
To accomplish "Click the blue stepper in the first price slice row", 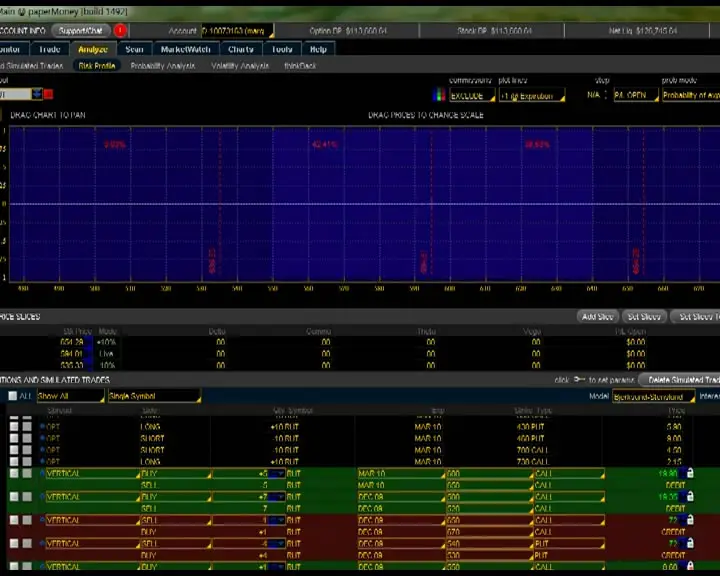I will pos(89,342).
